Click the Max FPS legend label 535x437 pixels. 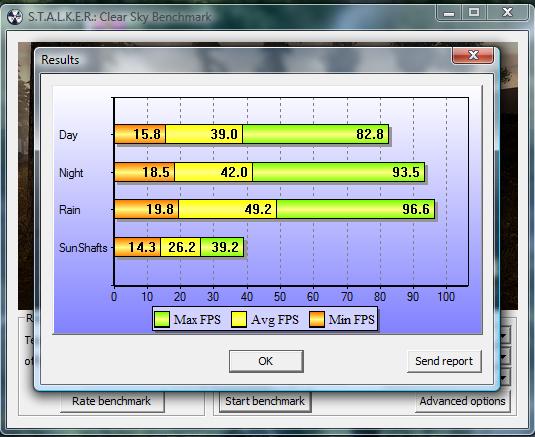197,320
